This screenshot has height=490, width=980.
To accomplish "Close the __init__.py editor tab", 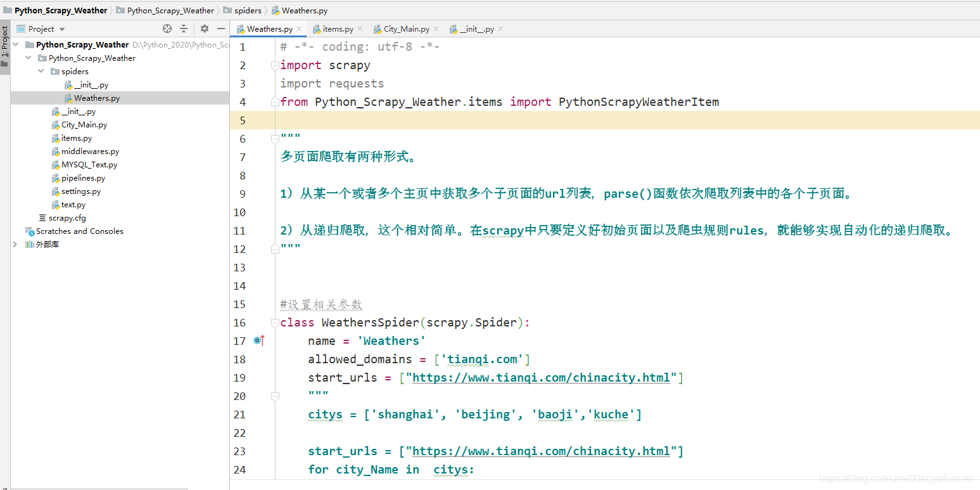I will [x=500, y=29].
